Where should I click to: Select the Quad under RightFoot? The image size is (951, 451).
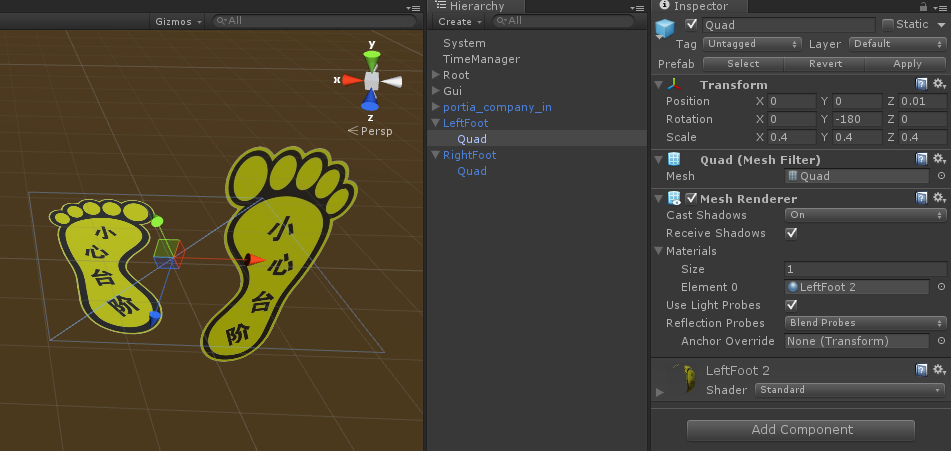click(x=472, y=171)
